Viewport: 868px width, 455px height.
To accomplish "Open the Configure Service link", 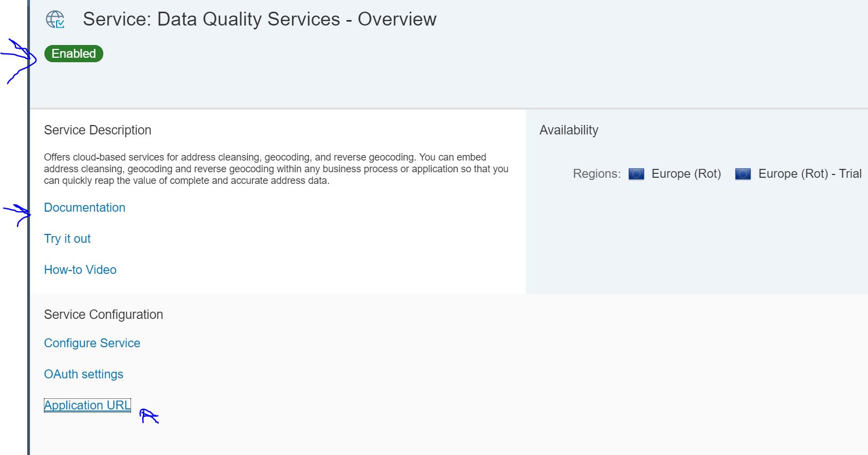I will pyautogui.click(x=92, y=343).
